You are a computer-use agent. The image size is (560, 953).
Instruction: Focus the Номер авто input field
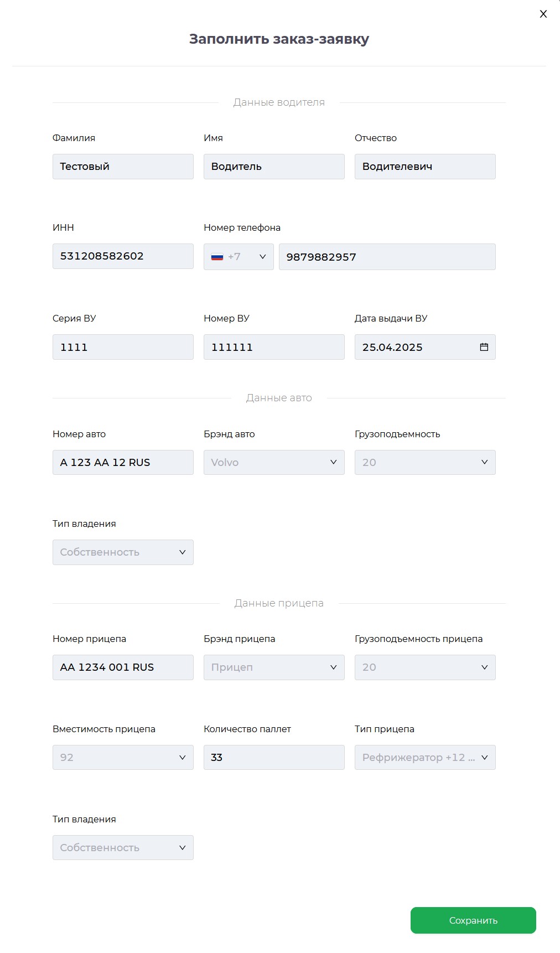pos(123,462)
